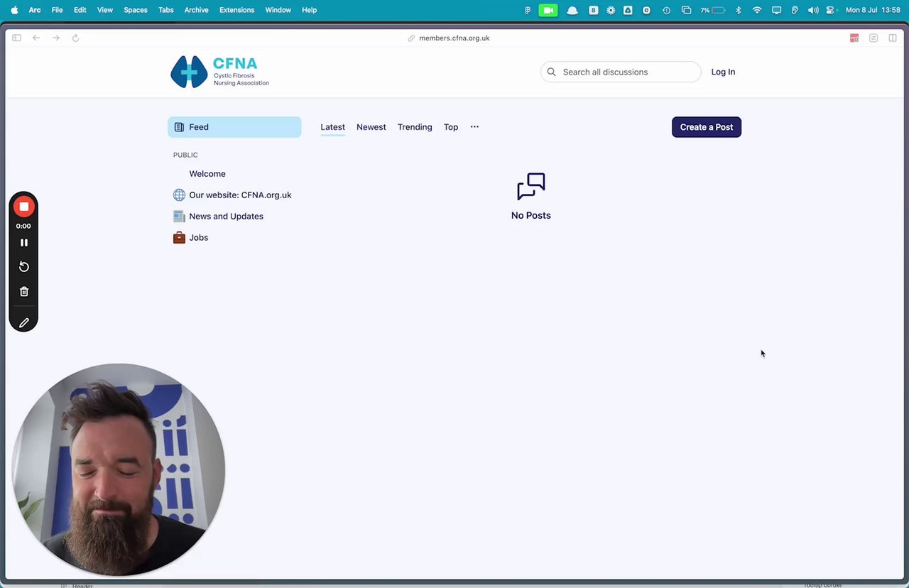Click the battery 7% indicator
This screenshot has height=588, width=909.
(712, 10)
